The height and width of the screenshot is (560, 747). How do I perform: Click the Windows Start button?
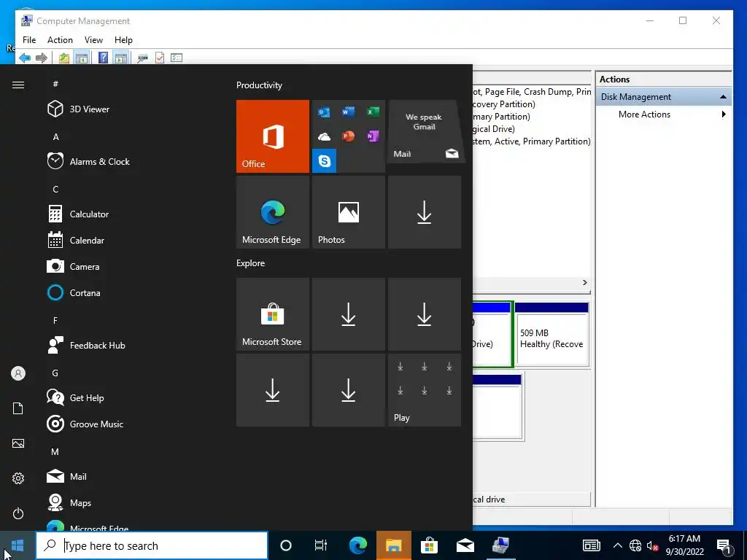[18, 545]
